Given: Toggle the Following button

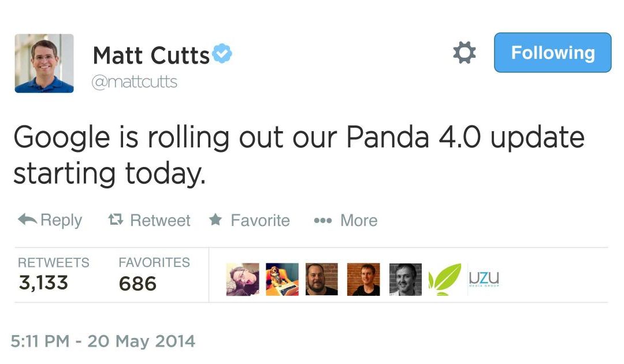Looking at the screenshot, I should (552, 53).
